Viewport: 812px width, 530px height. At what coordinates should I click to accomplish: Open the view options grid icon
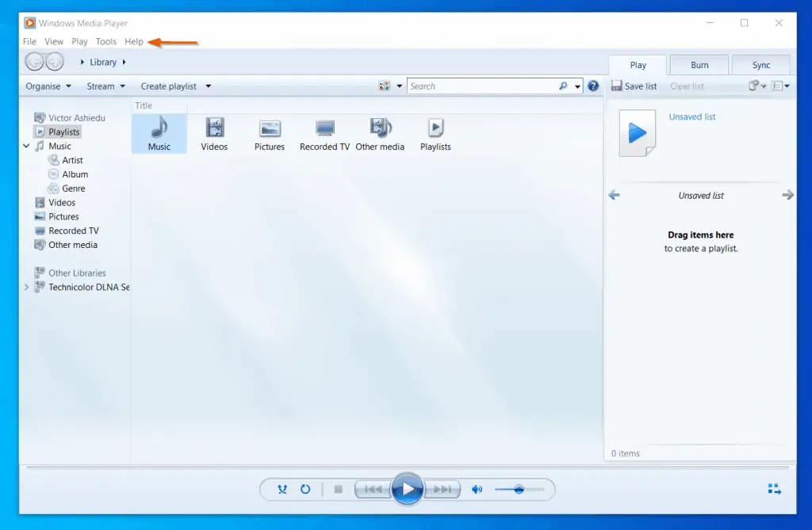coord(384,86)
